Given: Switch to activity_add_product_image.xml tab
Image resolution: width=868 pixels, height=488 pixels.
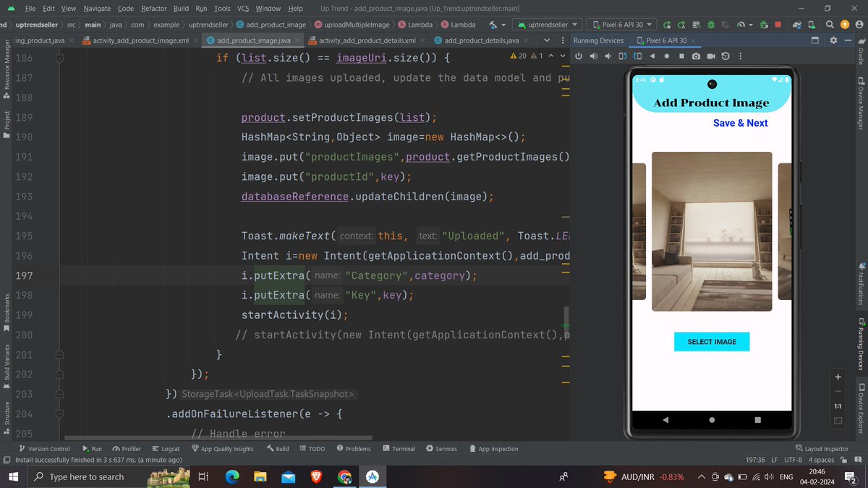Looking at the screenshot, I should click(x=136, y=40).
